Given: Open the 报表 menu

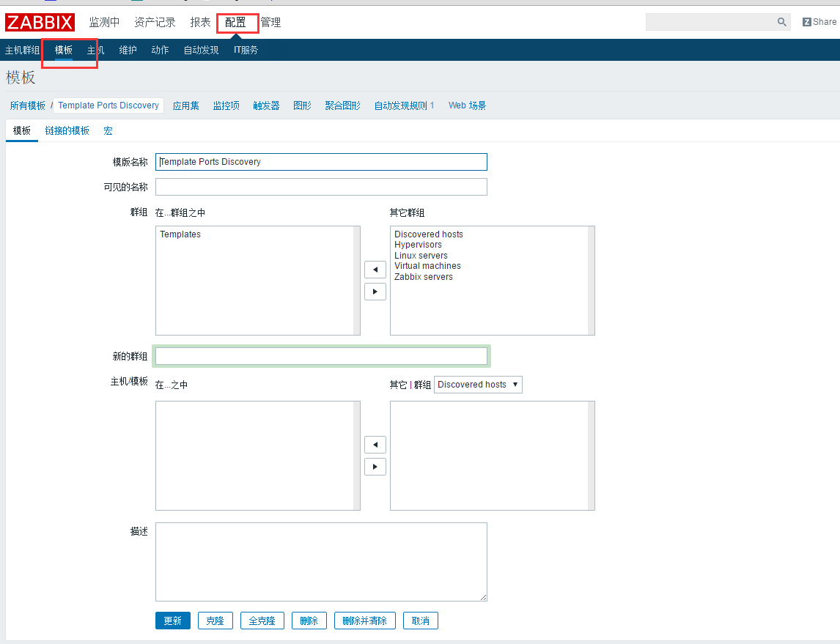Looking at the screenshot, I should 200,22.
